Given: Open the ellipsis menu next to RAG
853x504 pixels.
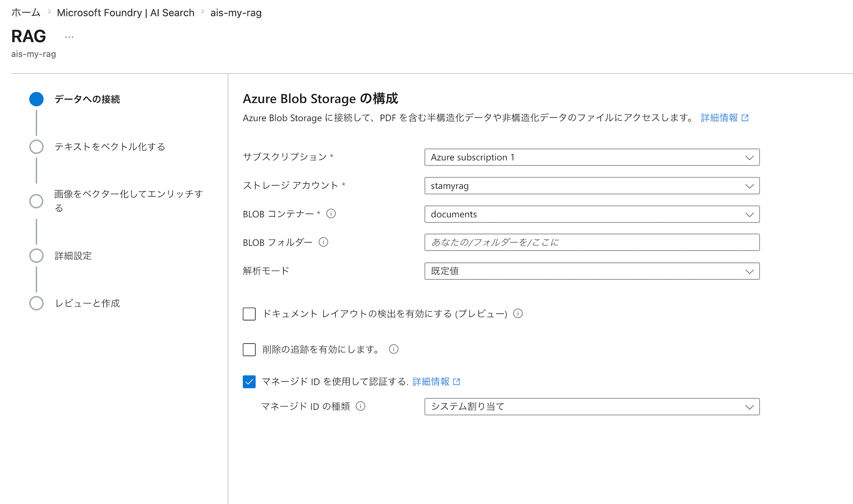Looking at the screenshot, I should 69,37.
